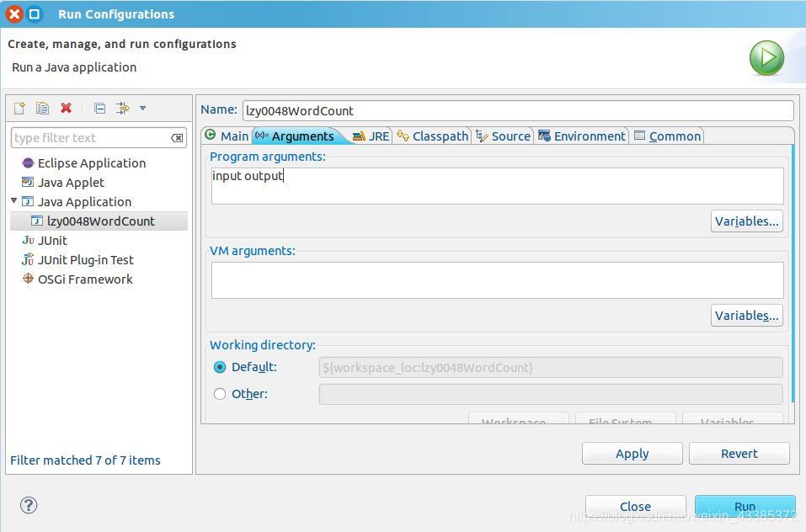Click the Other working directory path field
Viewport: 806px width, 532px height.
click(x=551, y=395)
